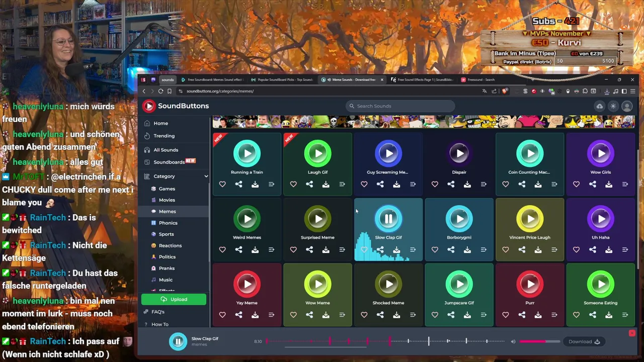This screenshot has width=644, height=362.
Task: Download the Coin Counting Machine sound
Action: point(538,184)
